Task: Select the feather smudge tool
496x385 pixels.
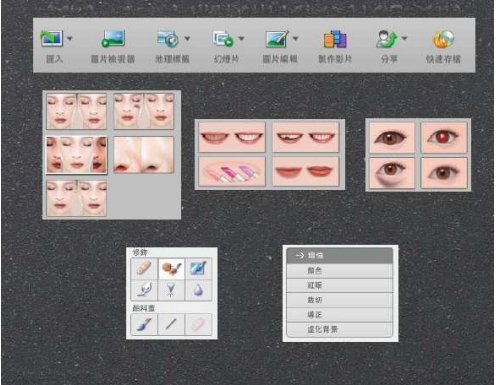Action: pyautogui.click(x=144, y=290)
